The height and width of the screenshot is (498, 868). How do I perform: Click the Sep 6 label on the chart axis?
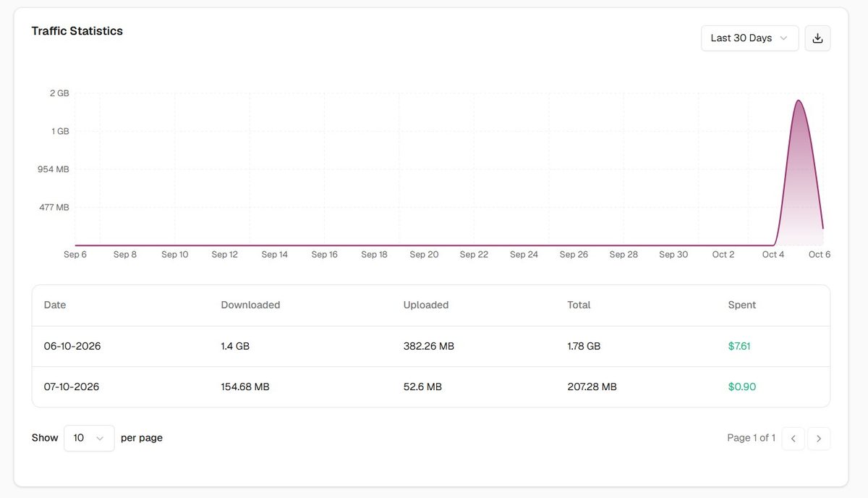pos(75,254)
